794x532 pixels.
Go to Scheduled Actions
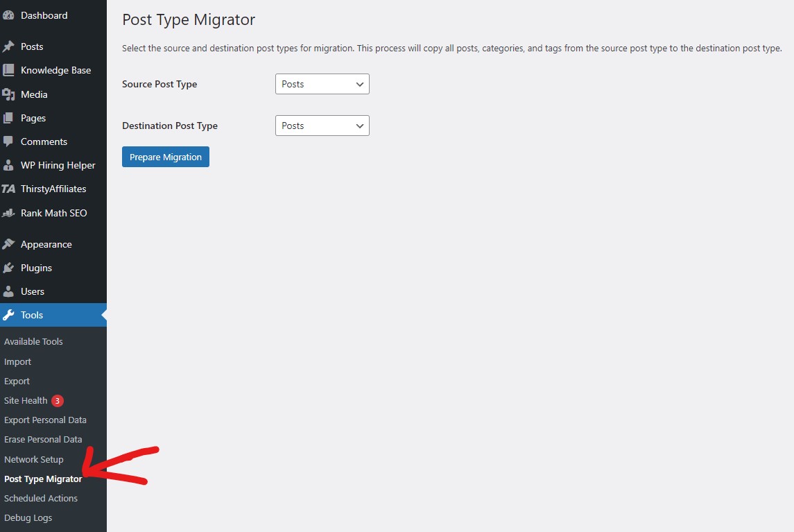point(40,498)
